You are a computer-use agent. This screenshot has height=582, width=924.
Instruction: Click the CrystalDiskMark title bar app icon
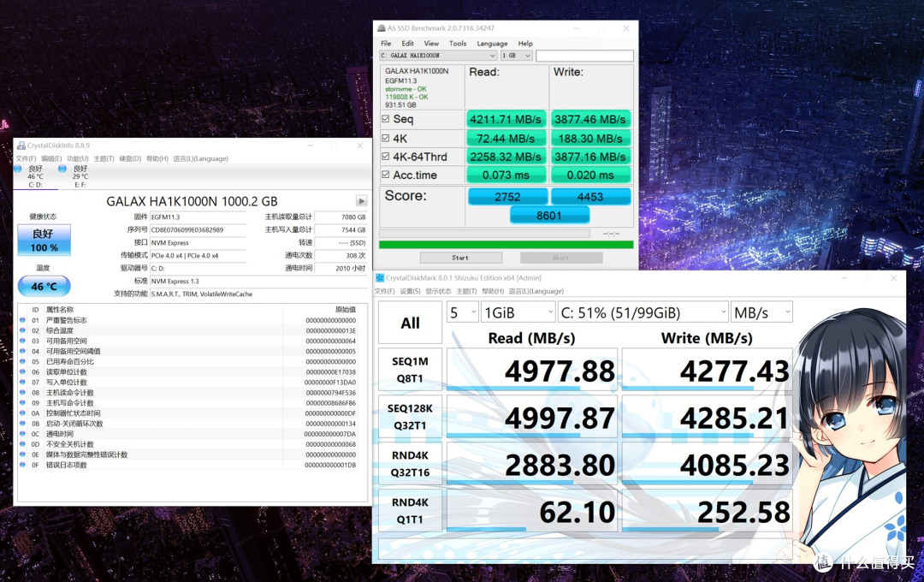point(380,277)
